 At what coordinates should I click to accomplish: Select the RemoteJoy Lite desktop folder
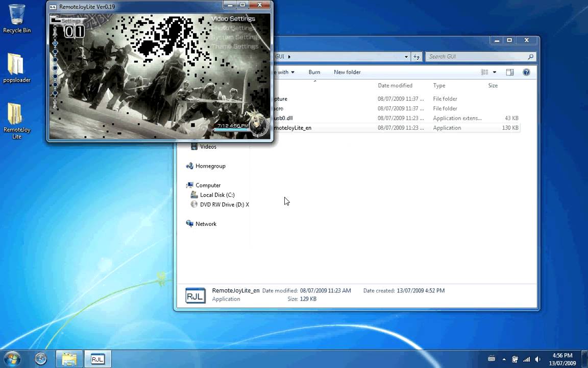click(x=16, y=121)
